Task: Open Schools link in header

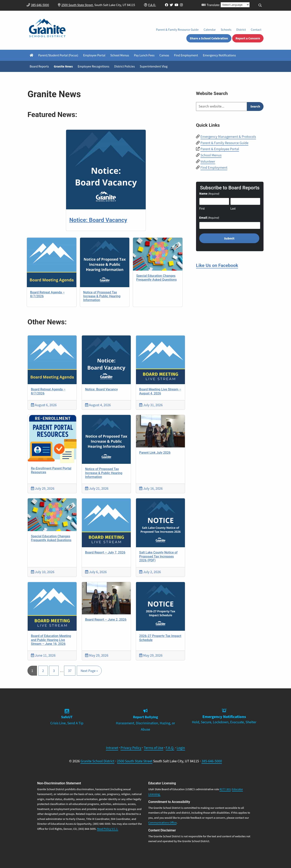Action: pos(226,30)
